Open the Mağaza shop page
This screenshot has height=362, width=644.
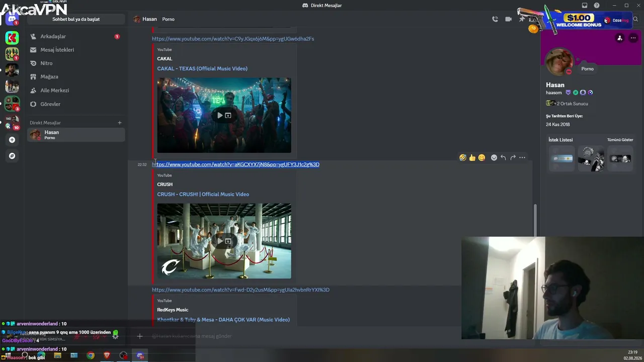(76, 77)
